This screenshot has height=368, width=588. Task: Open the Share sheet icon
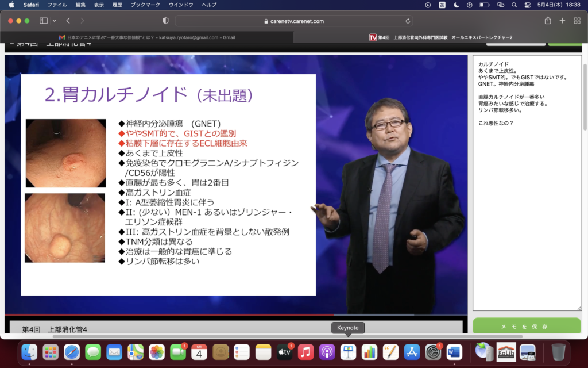pos(548,21)
